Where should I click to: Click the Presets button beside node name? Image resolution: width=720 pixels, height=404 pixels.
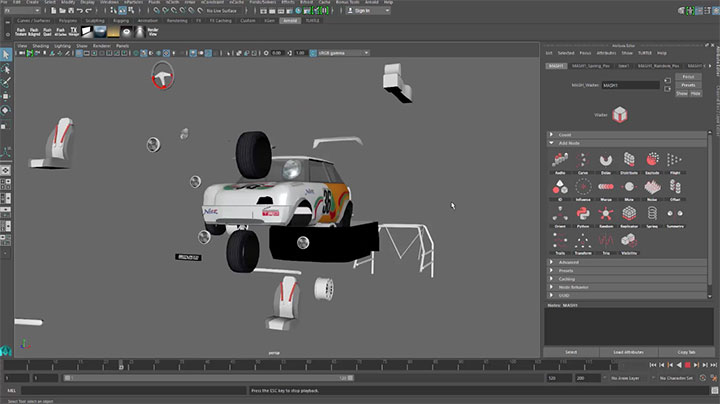click(x=688, y=85)
